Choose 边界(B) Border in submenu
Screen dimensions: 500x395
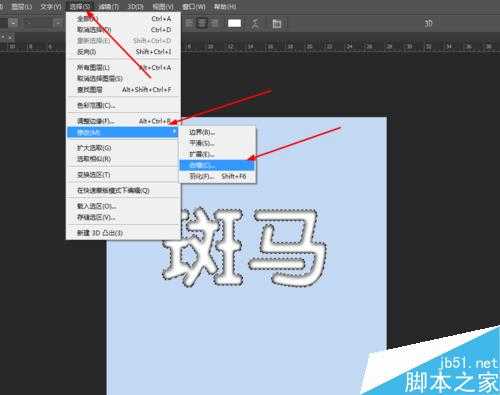click(217, 132)
